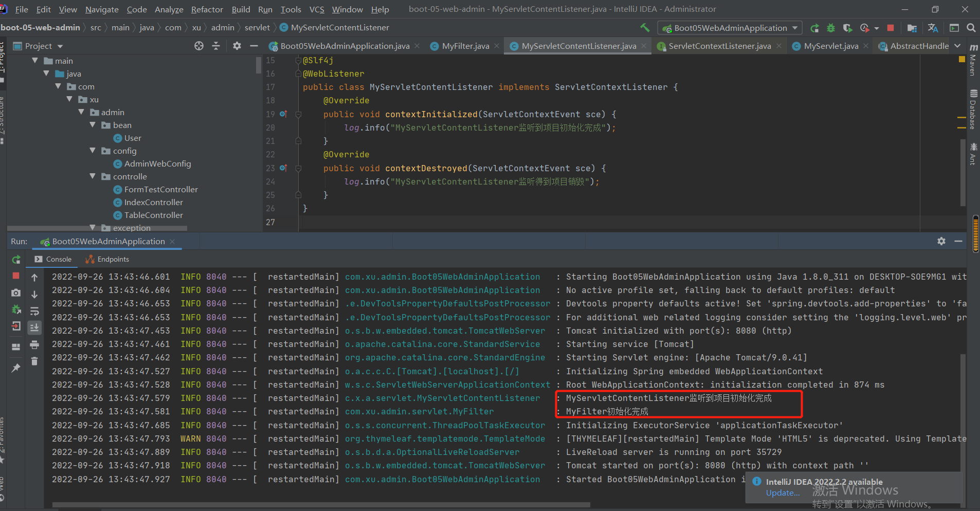
Task: Collapse all in the Project panel
Action: click(216, 46)
